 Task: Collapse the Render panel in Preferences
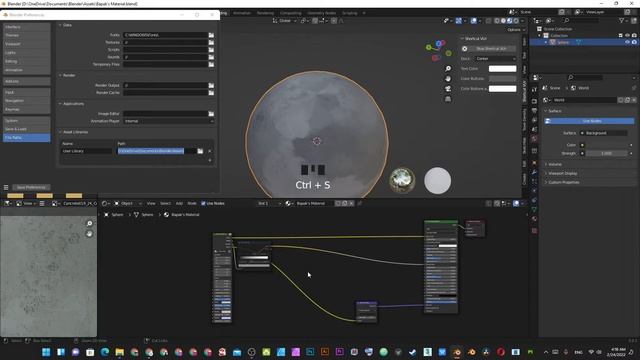[x=60, y=76]
